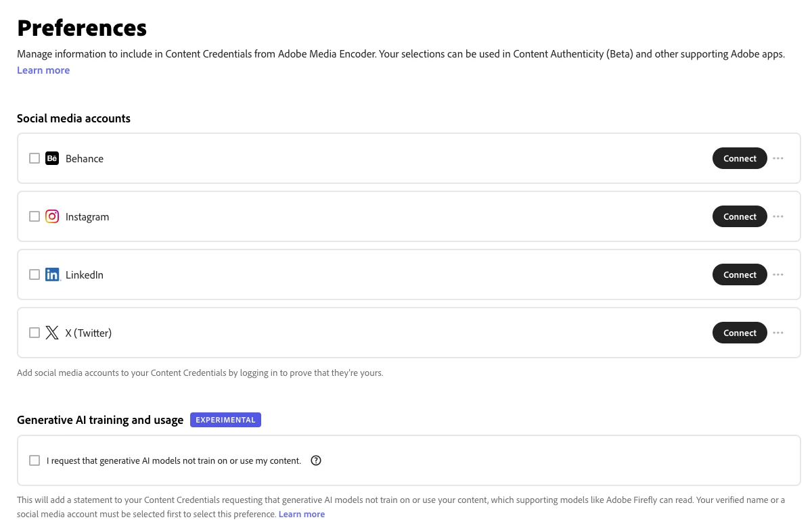Connect your Behance account

pos(740,158)
